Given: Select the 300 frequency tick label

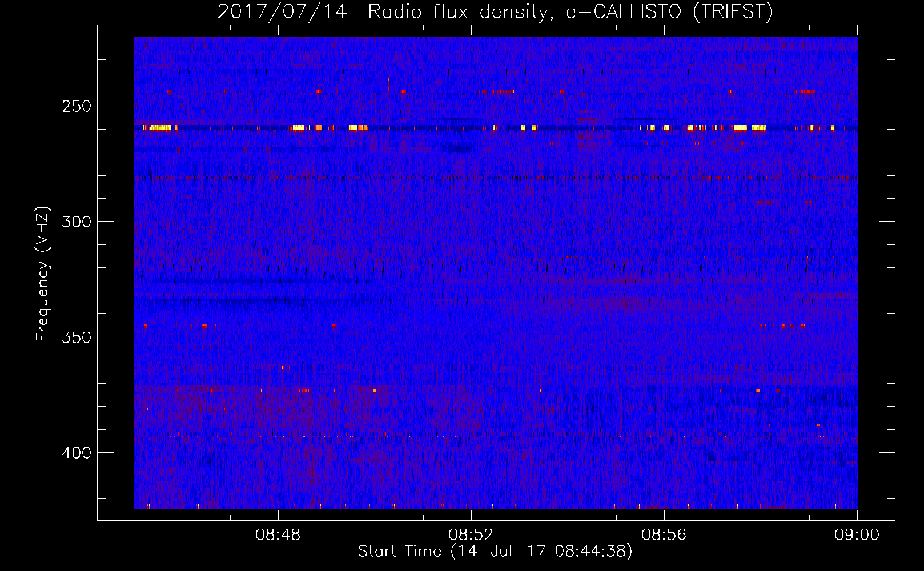Looking at the screenshot, I should [x=77, y=222].
